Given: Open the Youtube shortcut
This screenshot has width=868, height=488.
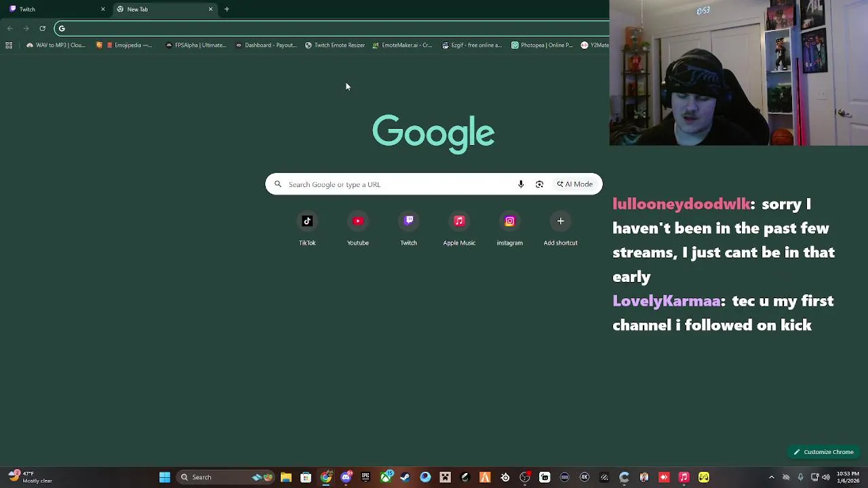Looking at the screenshot, I should click(358, 229).
